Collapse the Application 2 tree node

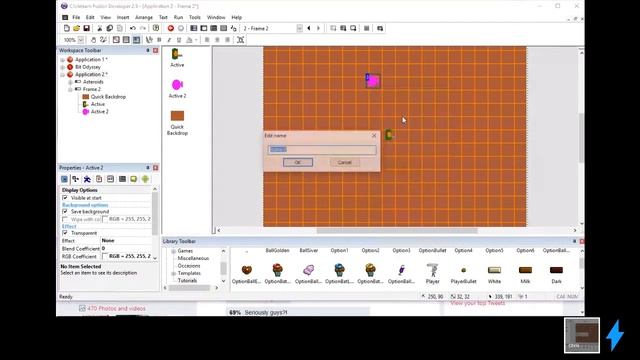pyautogui.click(x=62, y=75)
